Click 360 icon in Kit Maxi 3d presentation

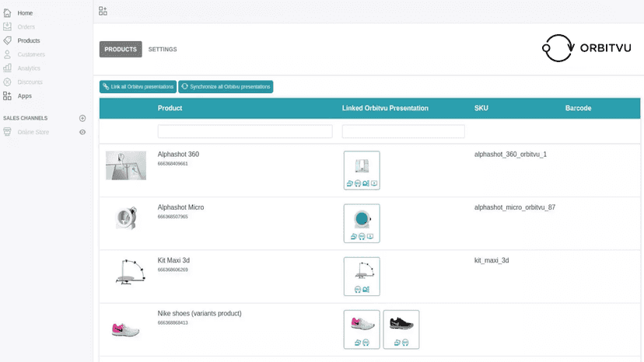tap(358, 289)
